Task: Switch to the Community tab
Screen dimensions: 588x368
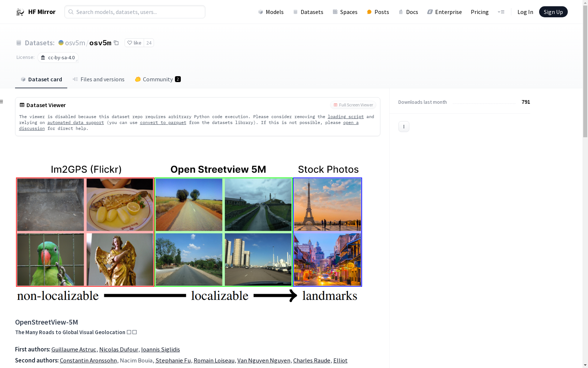Action: 158,79
